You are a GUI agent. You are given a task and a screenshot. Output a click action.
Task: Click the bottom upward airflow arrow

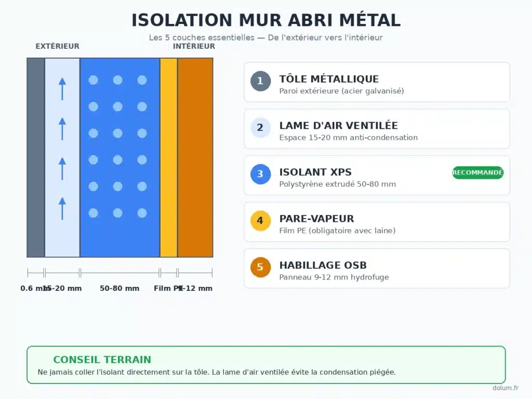(x=62, y=209)
